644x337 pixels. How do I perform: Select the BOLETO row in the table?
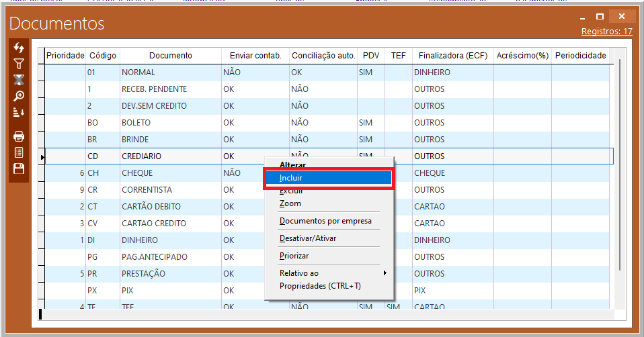click(x=136, y=123)
